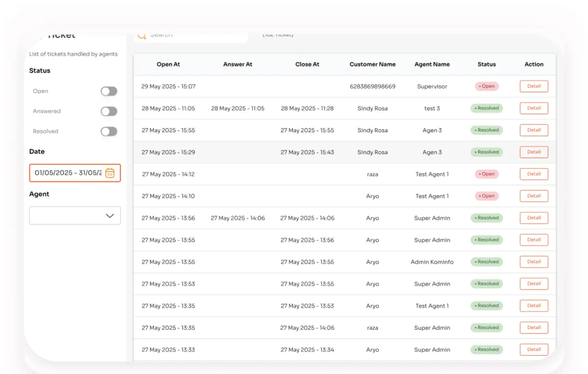Open Detail for the 27 May 15:55 ticket
The height and width of the screenshot is (374, 588).
[x=534, y=130]
